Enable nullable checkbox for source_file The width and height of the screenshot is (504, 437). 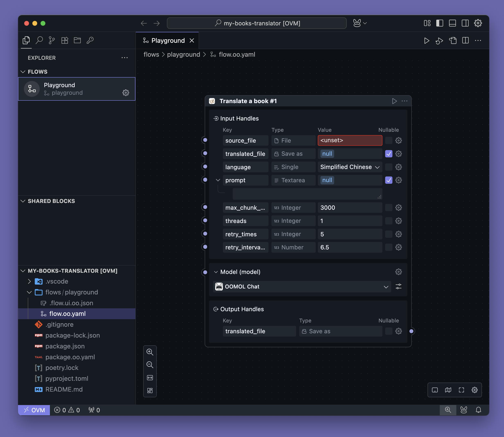[x=388, y=141]
